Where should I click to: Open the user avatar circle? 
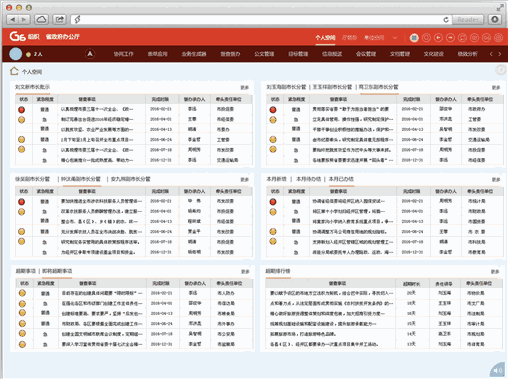click(15, 54)
